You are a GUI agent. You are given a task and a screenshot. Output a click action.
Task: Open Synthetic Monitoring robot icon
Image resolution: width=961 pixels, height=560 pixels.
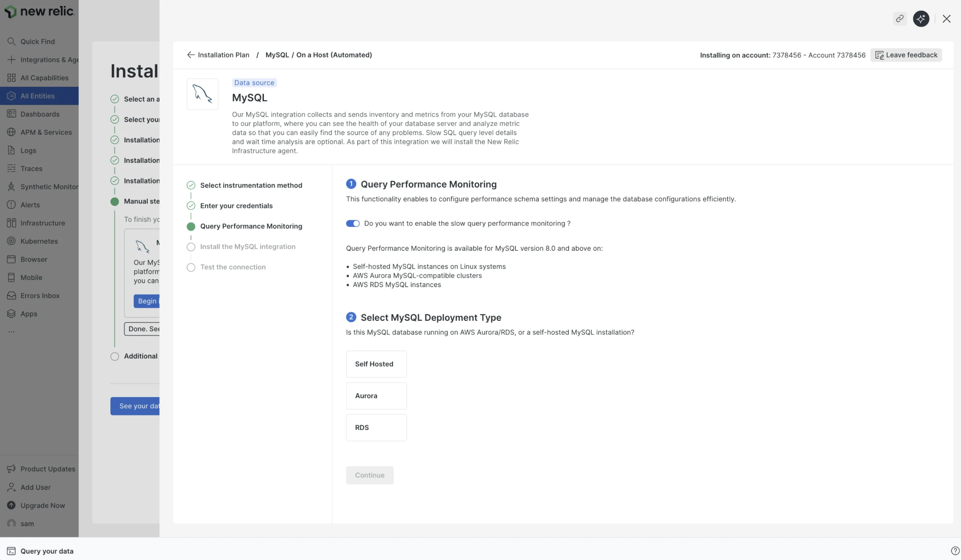pos(11,187)
